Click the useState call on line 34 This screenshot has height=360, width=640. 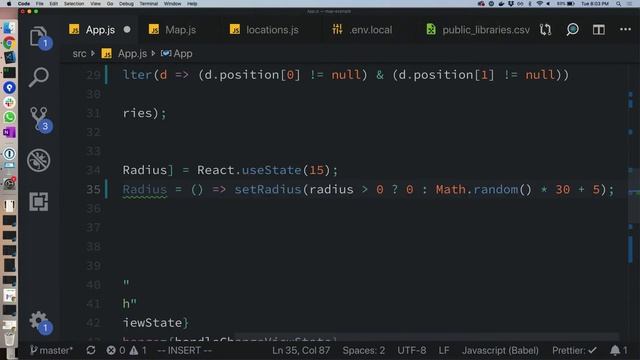(x=271, y=170)
